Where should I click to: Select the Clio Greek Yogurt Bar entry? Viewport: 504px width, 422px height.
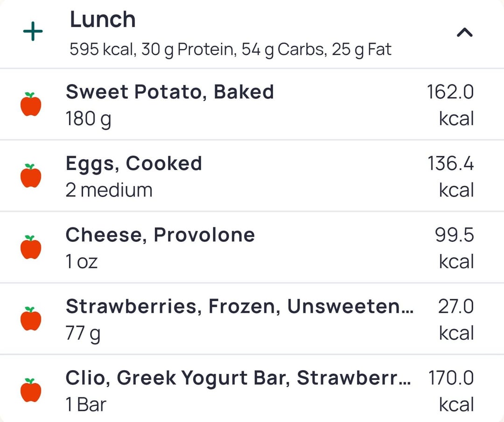pos(238,378)
